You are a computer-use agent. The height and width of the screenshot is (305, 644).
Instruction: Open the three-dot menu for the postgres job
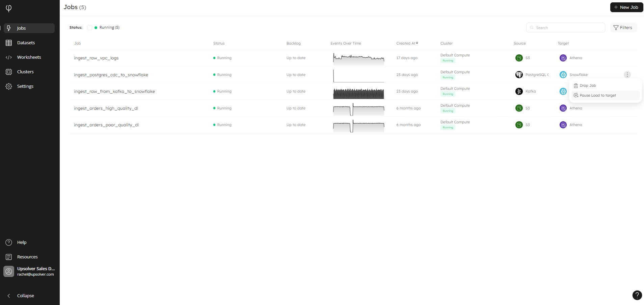(627, 75)
